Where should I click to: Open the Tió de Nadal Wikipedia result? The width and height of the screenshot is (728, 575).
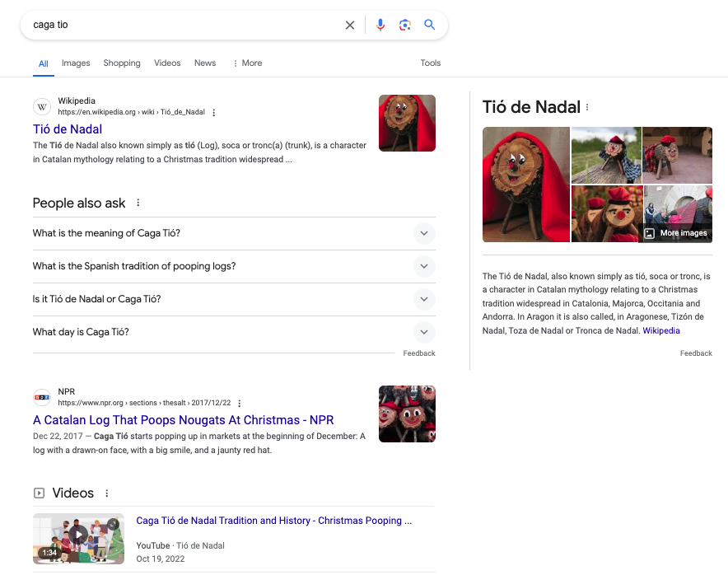pyautogui.click(x=67, y=129)
